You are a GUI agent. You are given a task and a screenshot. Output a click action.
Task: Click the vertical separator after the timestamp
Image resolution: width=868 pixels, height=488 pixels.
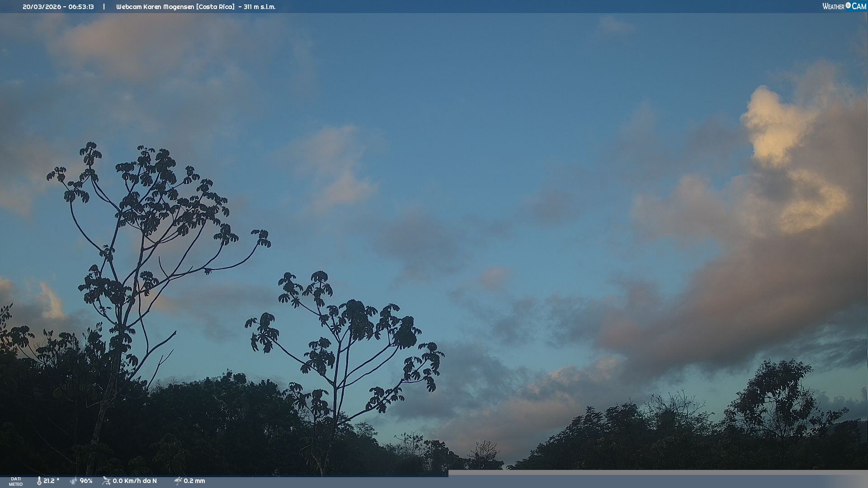104,7
